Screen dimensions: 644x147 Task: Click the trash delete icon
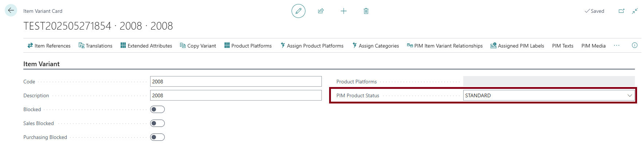point(366,11)
